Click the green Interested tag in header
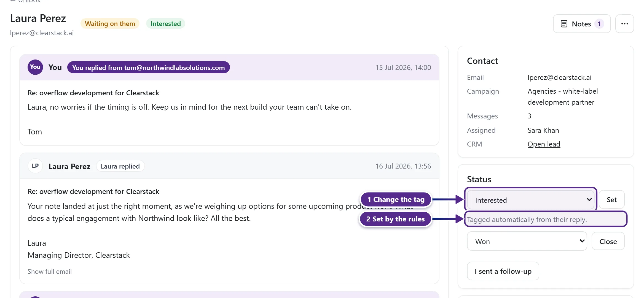The height and width of the screenshot is (298, 644). tap(166, 23)
